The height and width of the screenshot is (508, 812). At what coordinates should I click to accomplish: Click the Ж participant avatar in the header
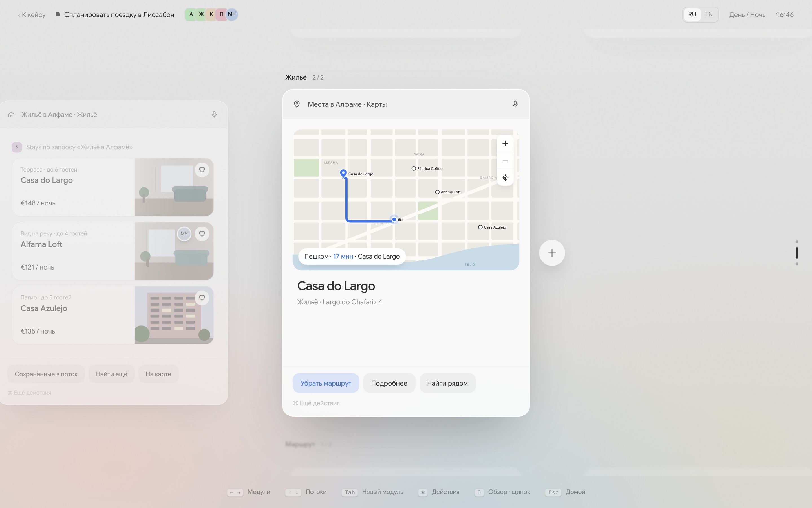click(201, 14)
